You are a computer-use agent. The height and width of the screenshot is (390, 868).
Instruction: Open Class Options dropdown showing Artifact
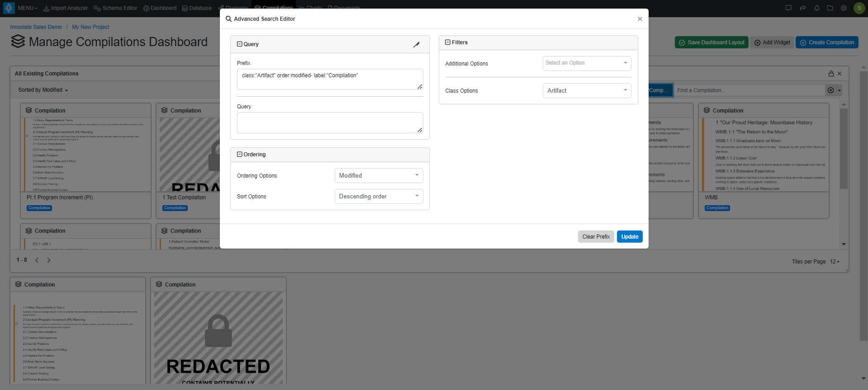pyautogui.click(x=587, y=90)
